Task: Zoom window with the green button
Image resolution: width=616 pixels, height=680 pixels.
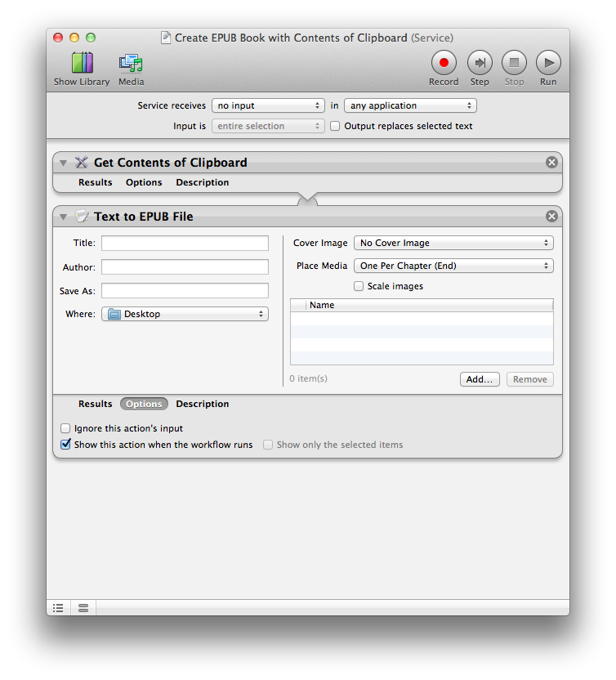Action: point(90,38)
